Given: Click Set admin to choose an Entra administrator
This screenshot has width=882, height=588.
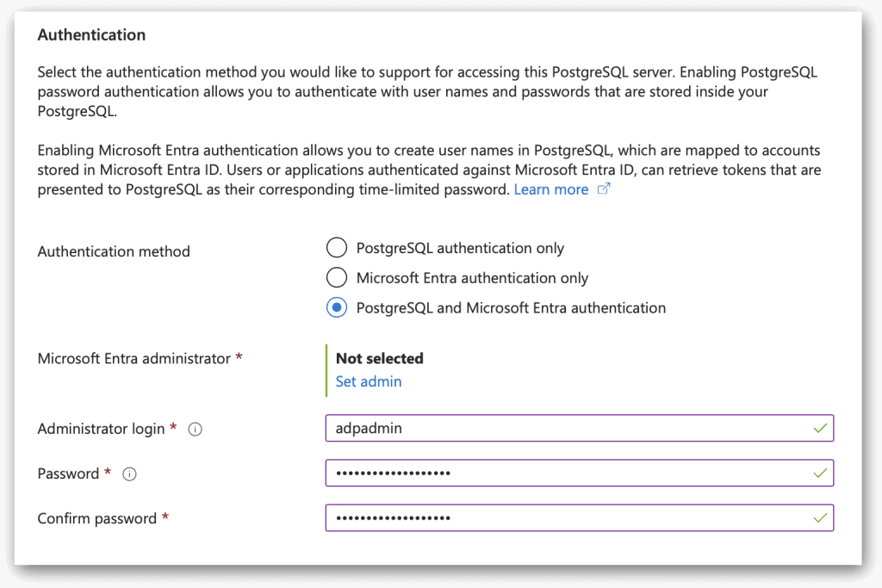Looking at the screenshot, I should pos(369,381).
